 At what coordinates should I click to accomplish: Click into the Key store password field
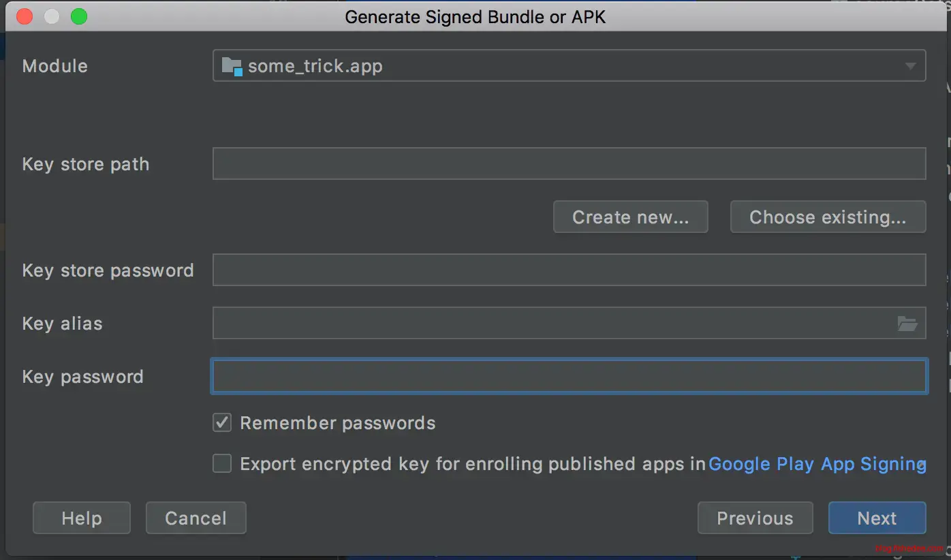coord(569,270)
